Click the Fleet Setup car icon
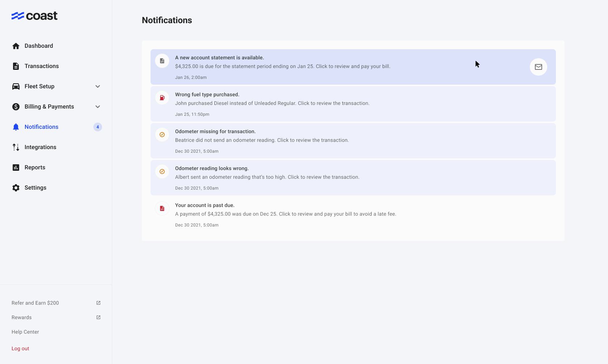This screenshot has height=364, width=608. pos(16,86)
